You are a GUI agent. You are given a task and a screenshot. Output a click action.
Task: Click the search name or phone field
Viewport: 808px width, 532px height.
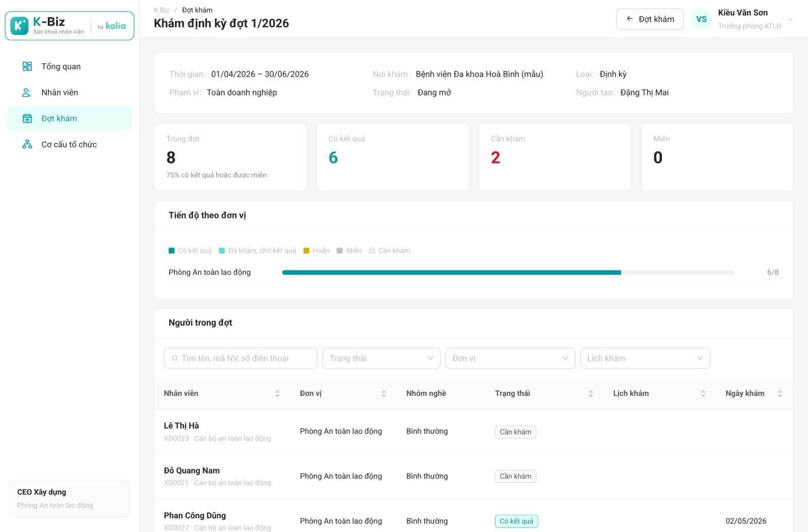point(240,358)
